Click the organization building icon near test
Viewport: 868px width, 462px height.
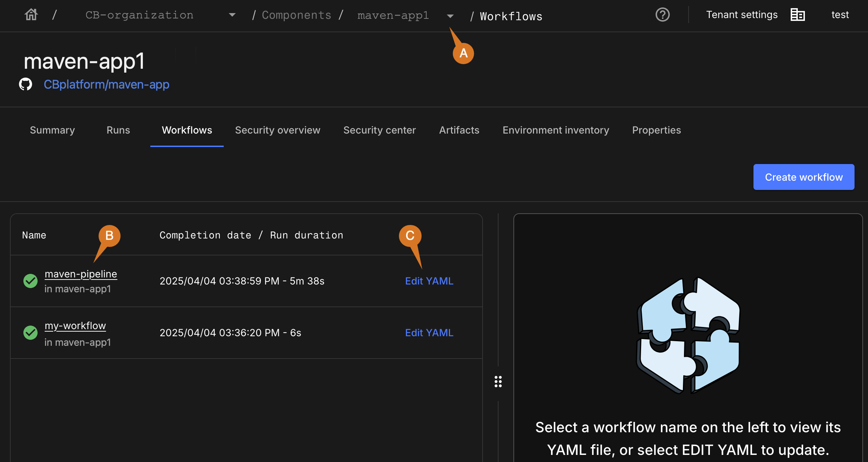coord(798,15)
